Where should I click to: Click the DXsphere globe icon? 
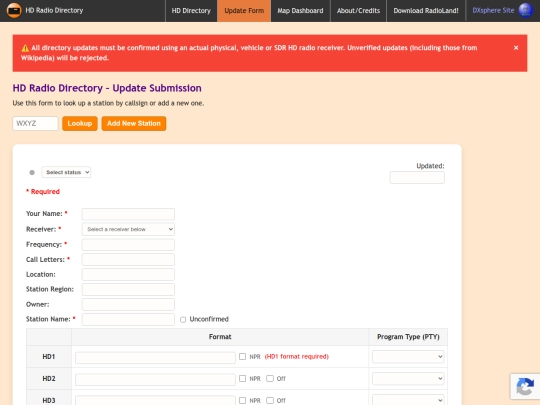pos(526,10)
